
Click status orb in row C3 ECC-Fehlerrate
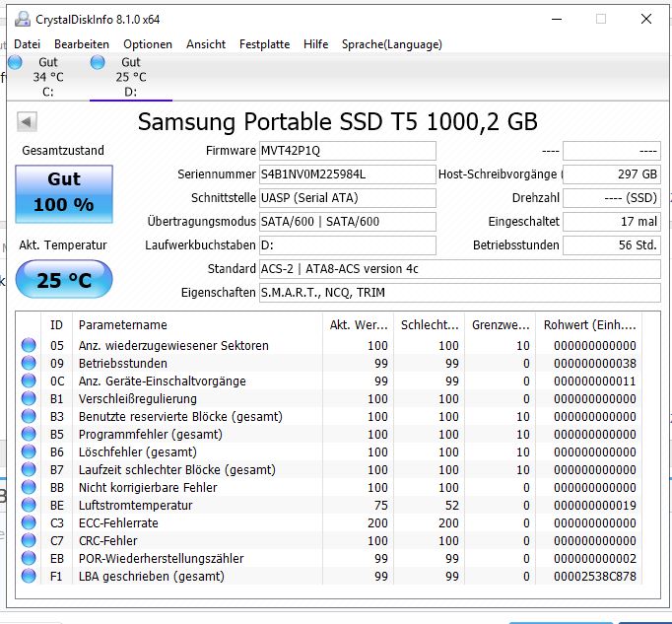pyautogui.click(x=29, y=522)
